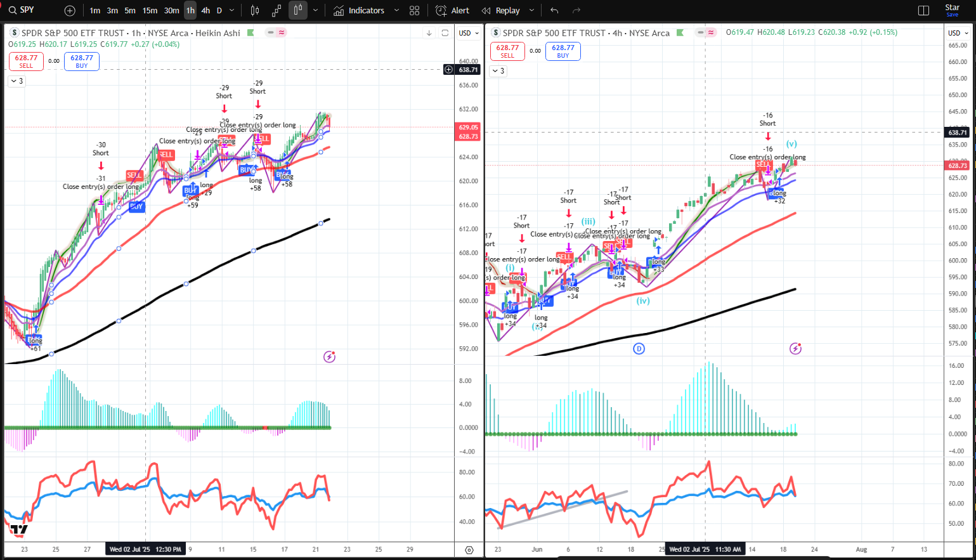976x560 pixels.
Task: Select the 1h timeframe
Action: [190, 11]
